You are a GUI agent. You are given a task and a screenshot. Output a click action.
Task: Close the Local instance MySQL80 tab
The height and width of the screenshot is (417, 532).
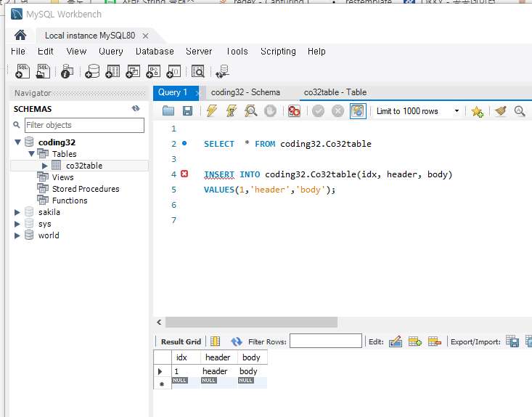click(146, 36)
